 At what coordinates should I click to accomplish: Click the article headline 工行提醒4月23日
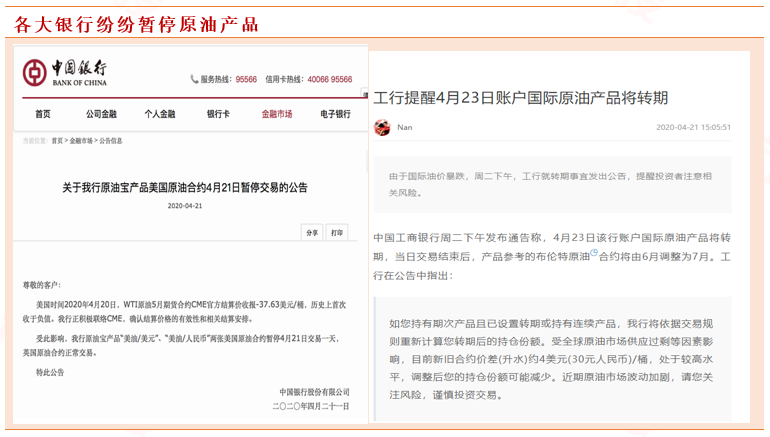(x=521, y=98)
